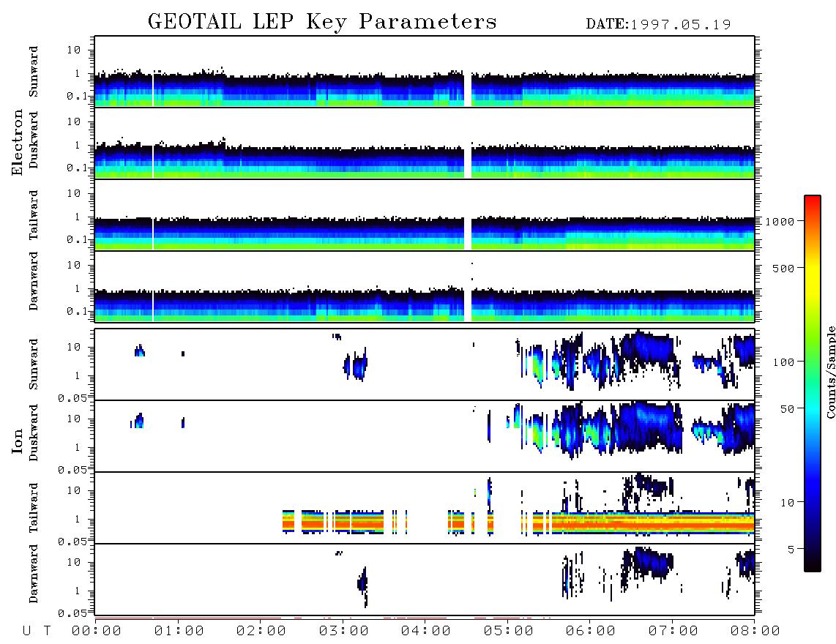Click the Electron Dawnward spectrogram panel
This screenshot has width=836, height=644.
pyautogui.click(x=425, y=286)
